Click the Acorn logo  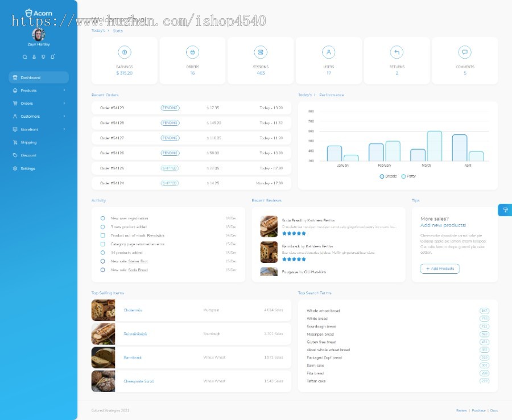(x=39, y=13)
